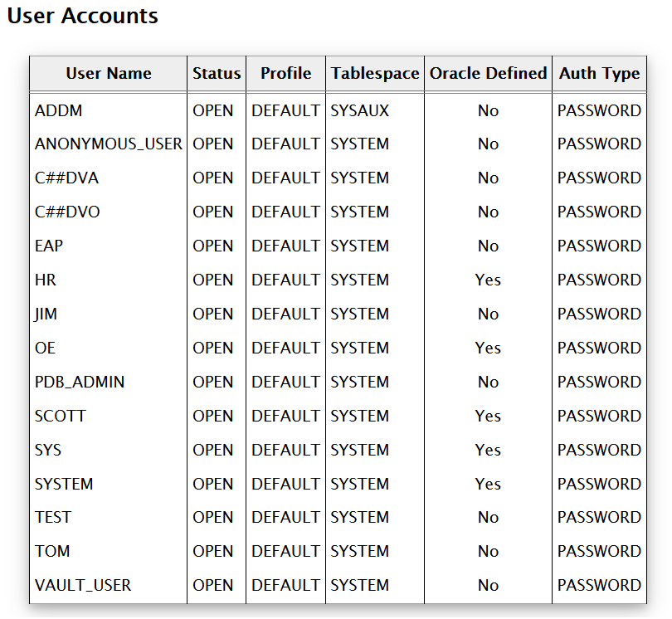This screenshot has height=619, width=672.
Task: Click the SYSTEM user name cell
Action: click(64, 485)
